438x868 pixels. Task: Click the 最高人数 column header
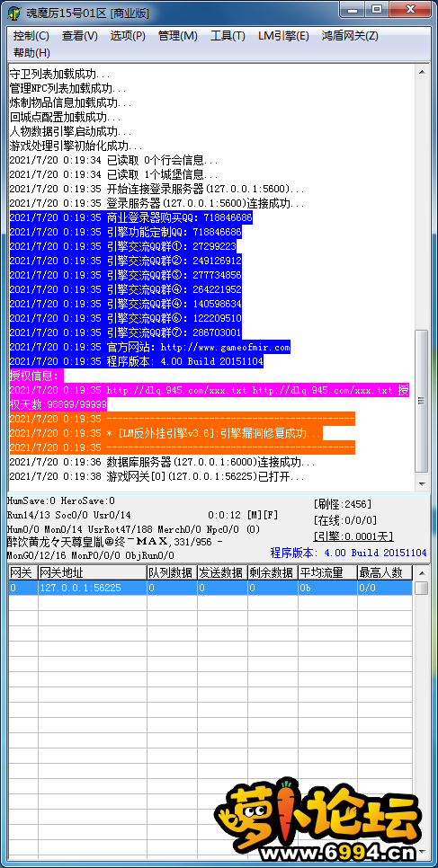click(x=385, y=572)
